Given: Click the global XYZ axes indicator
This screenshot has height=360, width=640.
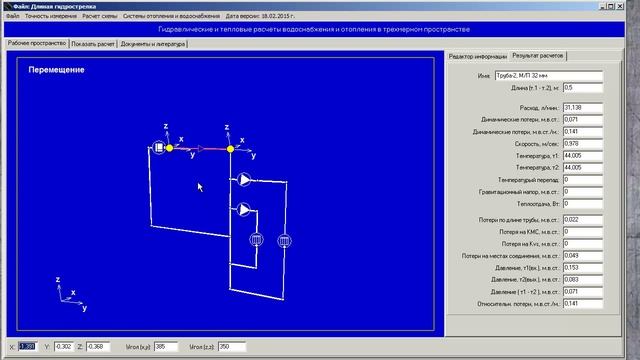Looking at the screenshot, I should 71,294.
